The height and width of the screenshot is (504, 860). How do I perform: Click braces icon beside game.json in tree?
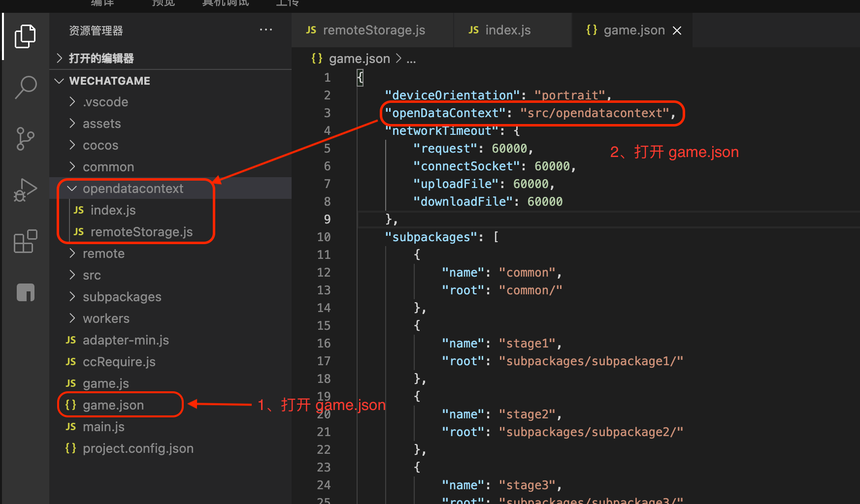(71, 405)
